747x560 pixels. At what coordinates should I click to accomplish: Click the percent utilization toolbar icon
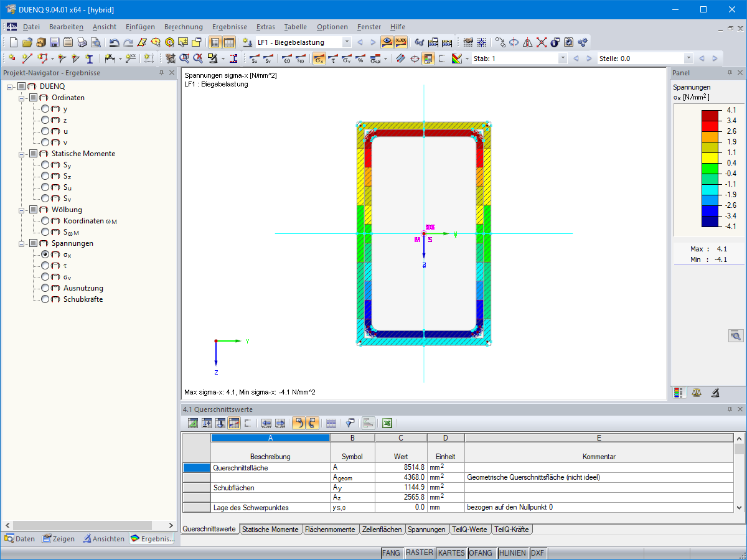(360, 58)
